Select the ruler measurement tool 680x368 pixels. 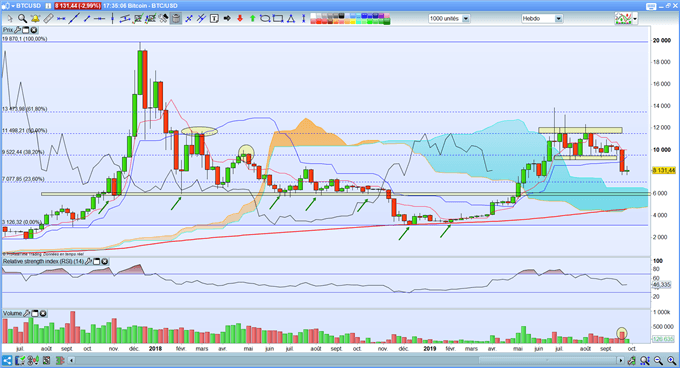(x=48, y=18)
